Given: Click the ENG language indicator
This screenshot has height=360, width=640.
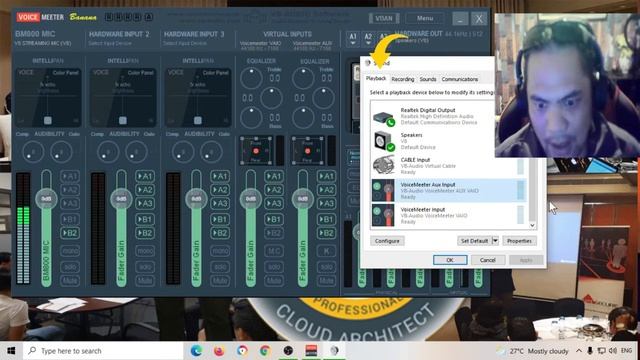Looking at the screenshot, I should 627,351.
